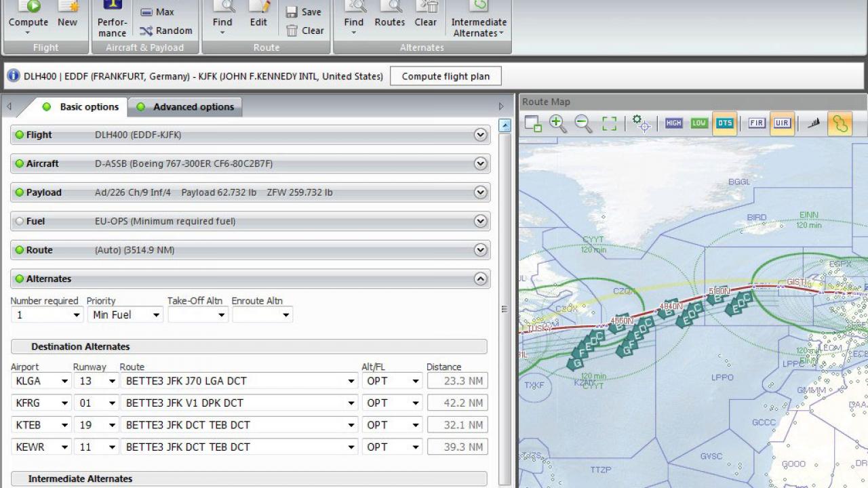The height and width of the screenshot is (488, 868).
Task: Open the map display settings gear icon
Action: (x=639, y=124)
